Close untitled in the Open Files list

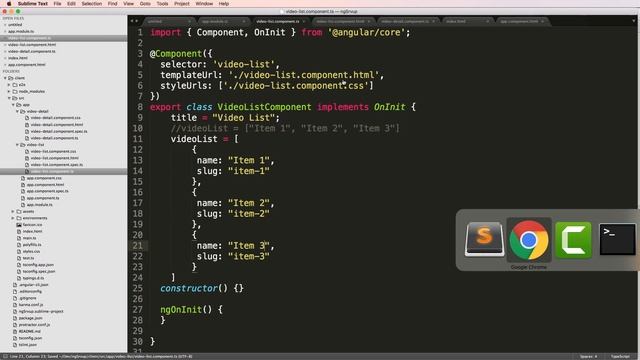click(x=5, y=24)
